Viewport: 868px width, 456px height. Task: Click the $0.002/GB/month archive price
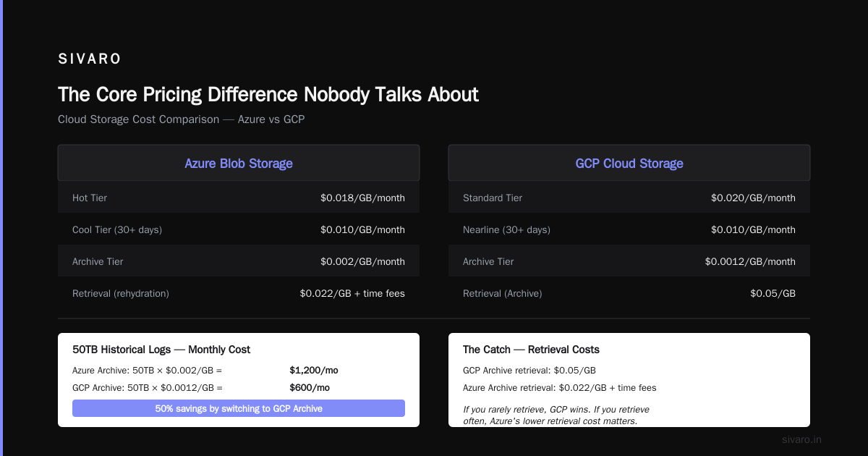pyautogui.click(x=362, y=261)
